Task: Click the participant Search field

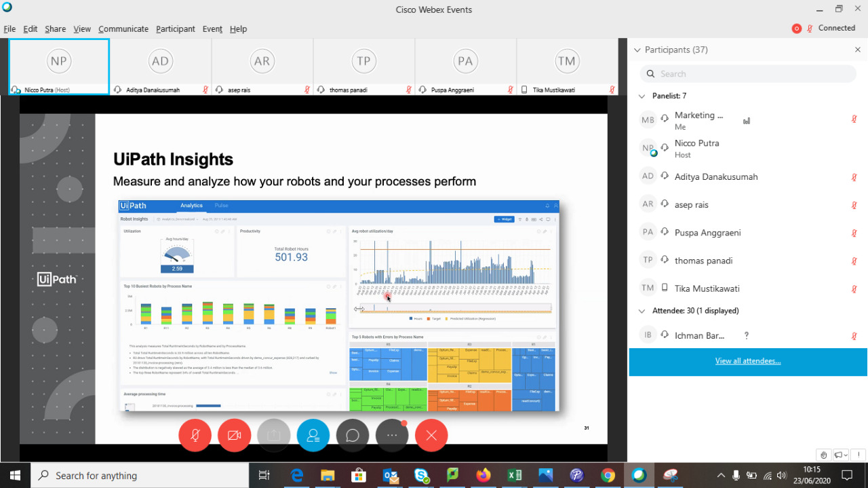Action: coord(748,74)
